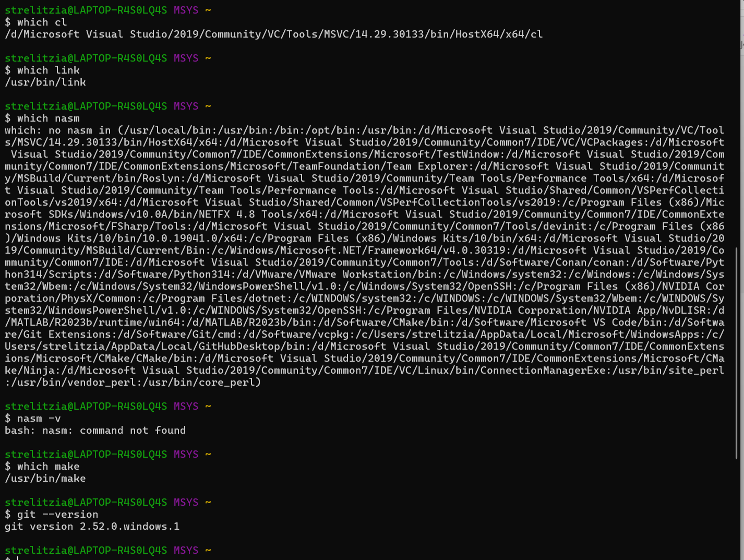Screen dimensions: 744x560
Task: Click '/usr/bin/core_perl)' at end of PATH
Action: tap(202, 382)
